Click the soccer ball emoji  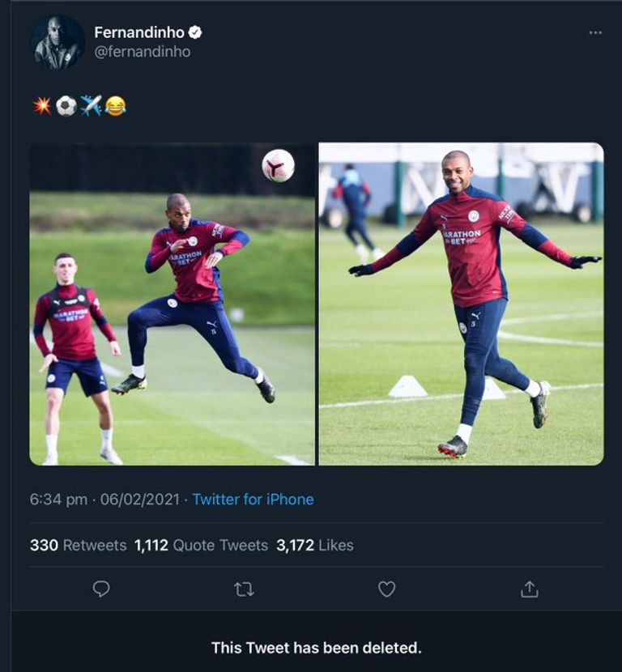click(x=66, y=105)
